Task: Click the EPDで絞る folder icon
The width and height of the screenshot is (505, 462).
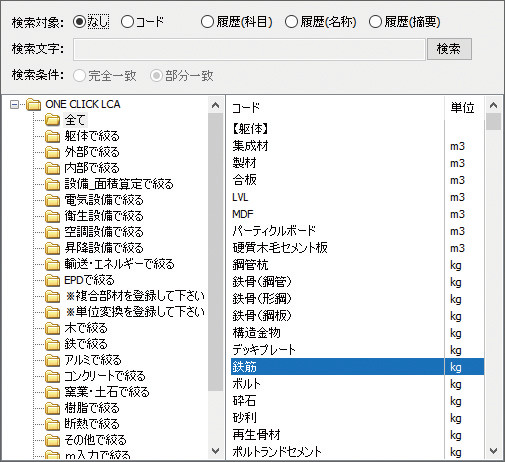Action: 52,280
